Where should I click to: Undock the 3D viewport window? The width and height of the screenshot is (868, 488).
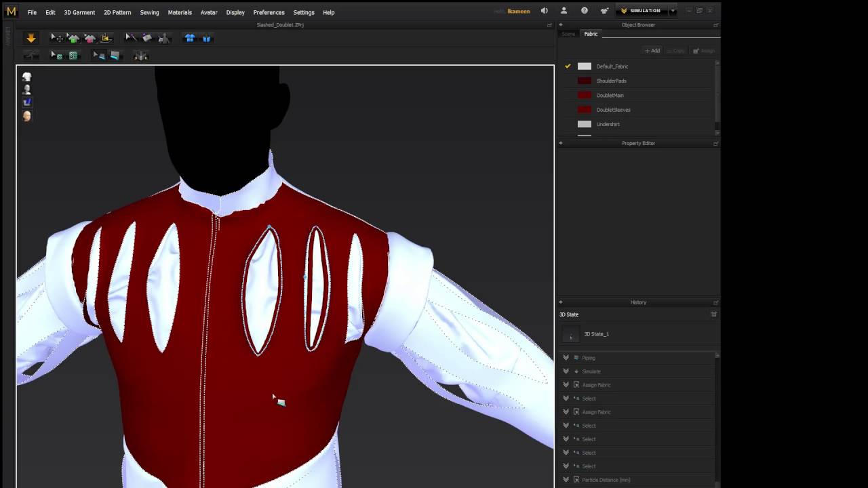click(x=549, y=25)
